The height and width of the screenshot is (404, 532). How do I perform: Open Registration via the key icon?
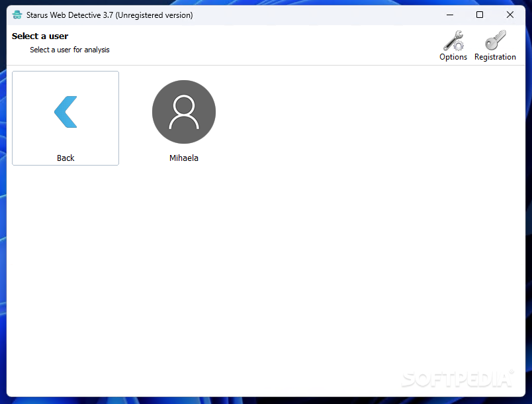[496, 40]
